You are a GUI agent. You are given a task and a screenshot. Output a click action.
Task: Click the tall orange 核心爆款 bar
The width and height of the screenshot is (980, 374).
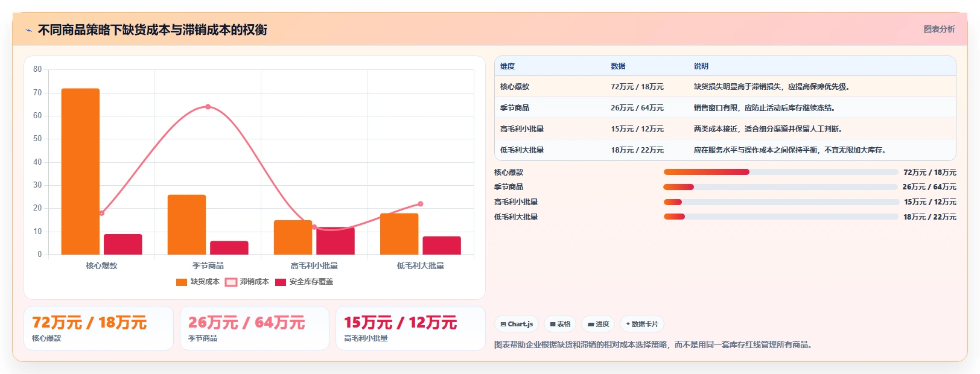point(80,171)
